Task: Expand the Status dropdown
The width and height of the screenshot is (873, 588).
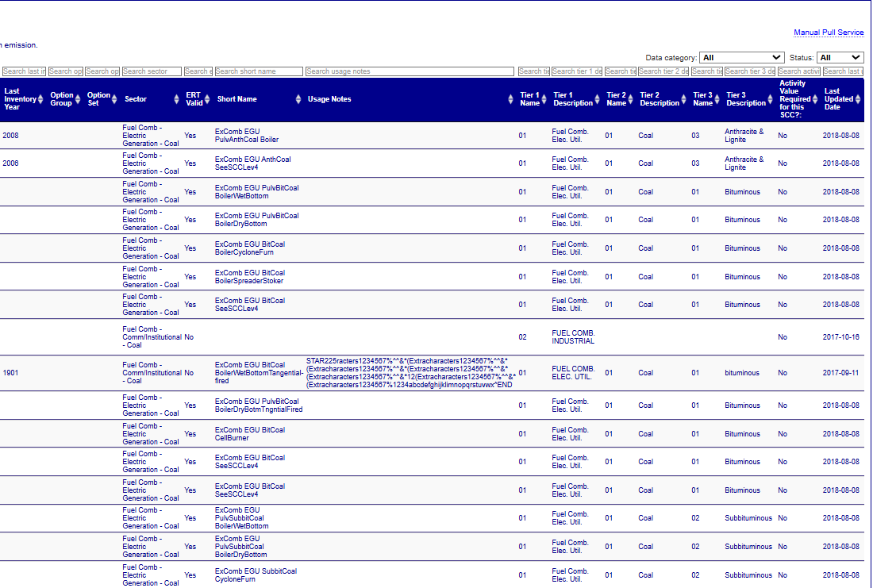Action: coord(840,57)
